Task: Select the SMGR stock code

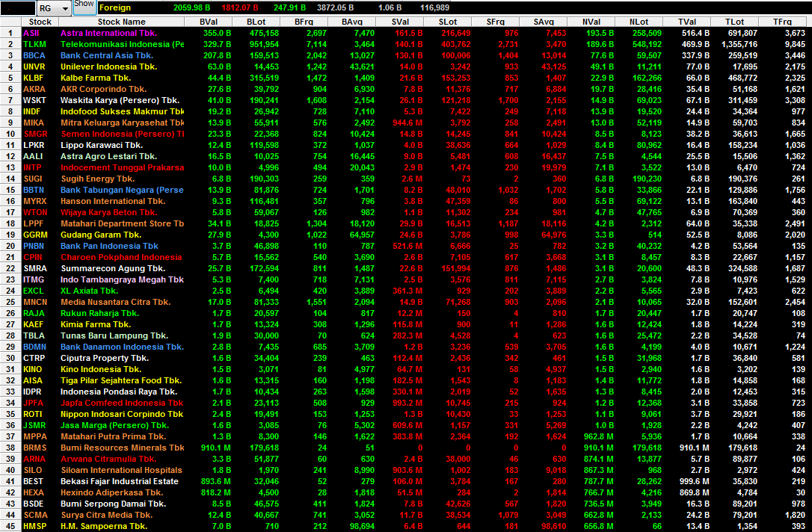Action: pyautogui.click(x=35, y=134)
